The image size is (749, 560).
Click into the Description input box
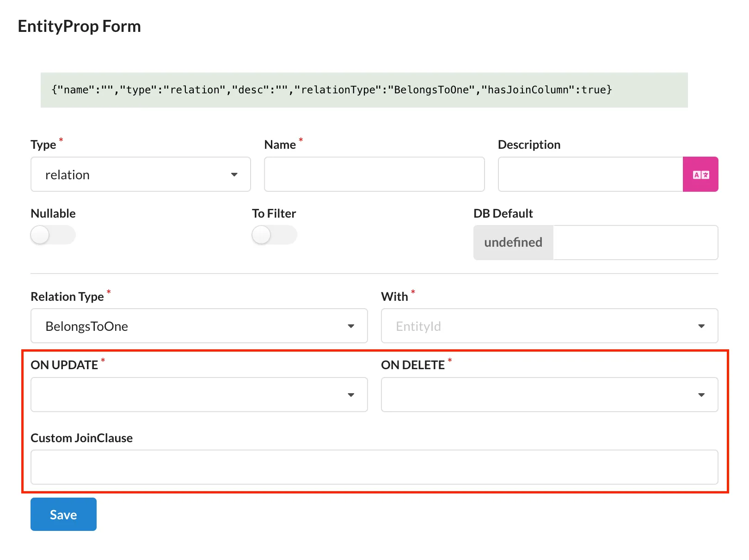click(x=590, y=175)
